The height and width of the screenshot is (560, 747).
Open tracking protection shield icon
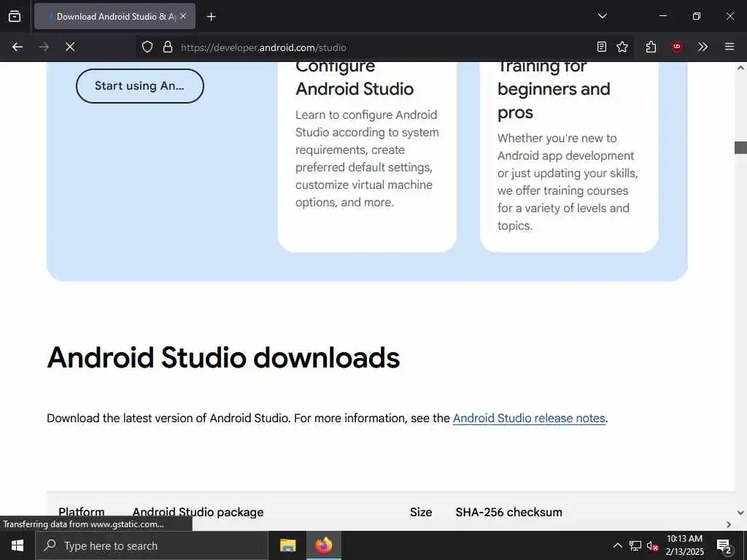147,47
